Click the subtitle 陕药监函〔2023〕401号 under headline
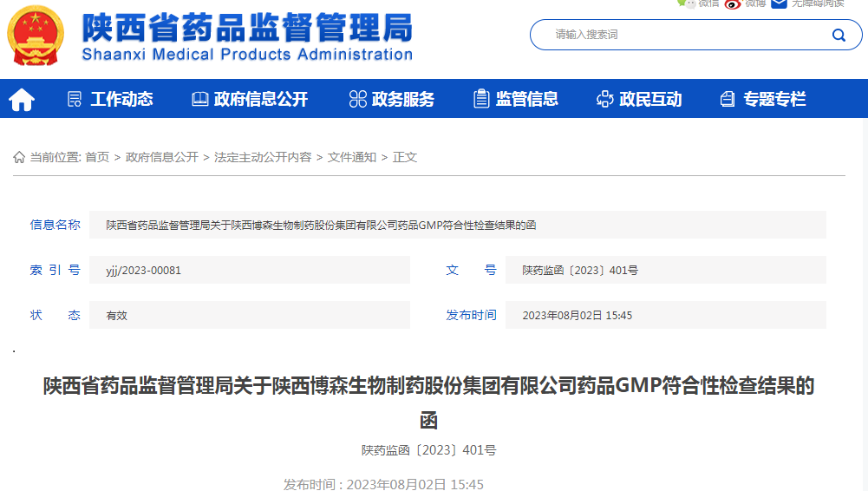This screenshot has width=868, height=491. click(x=429, y=450)
